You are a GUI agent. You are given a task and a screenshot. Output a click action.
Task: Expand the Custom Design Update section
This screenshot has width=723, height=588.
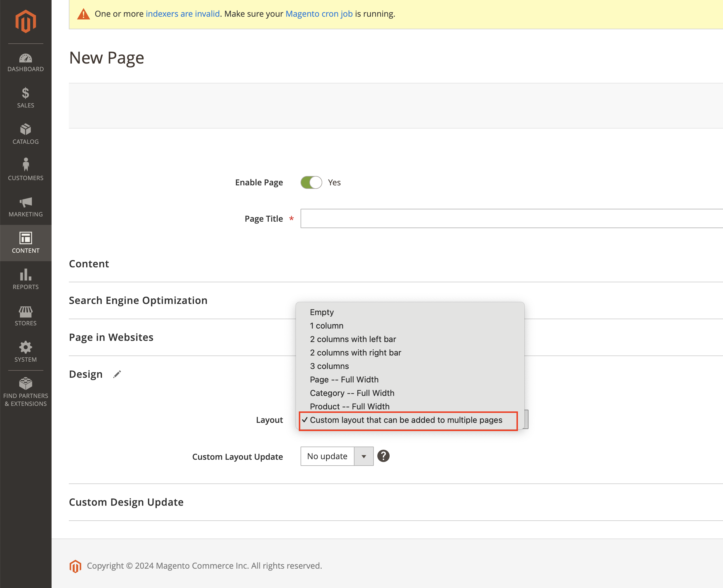coord(126,502)
